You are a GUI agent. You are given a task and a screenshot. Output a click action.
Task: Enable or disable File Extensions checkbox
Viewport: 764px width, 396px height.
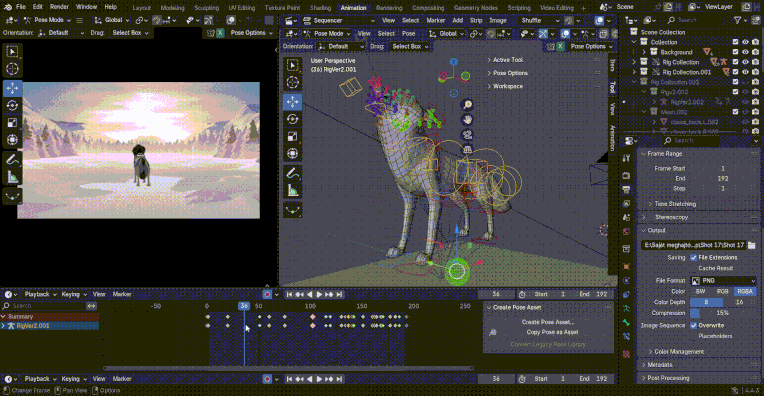coord(693,257)
